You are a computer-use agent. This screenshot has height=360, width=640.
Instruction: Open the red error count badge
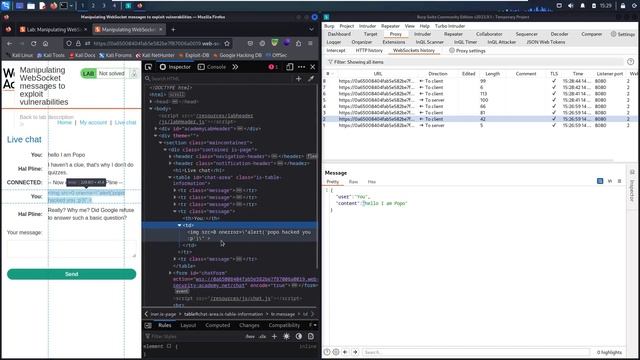273,67
